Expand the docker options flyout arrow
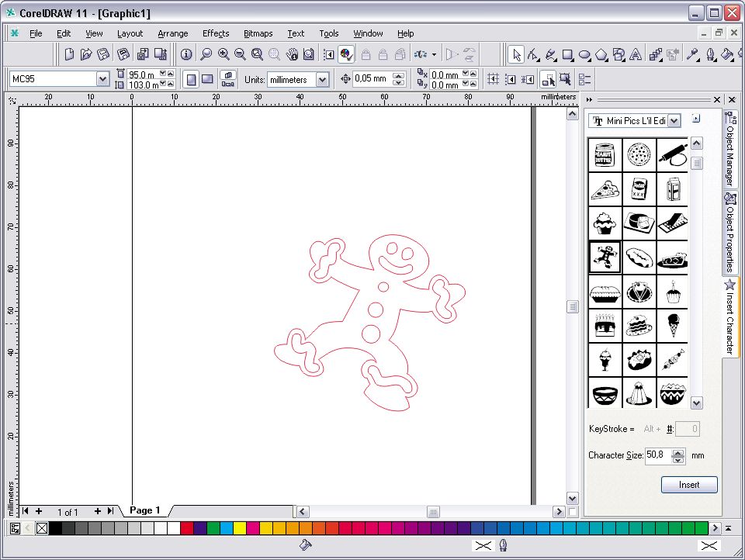 click(x=696, y=118)
